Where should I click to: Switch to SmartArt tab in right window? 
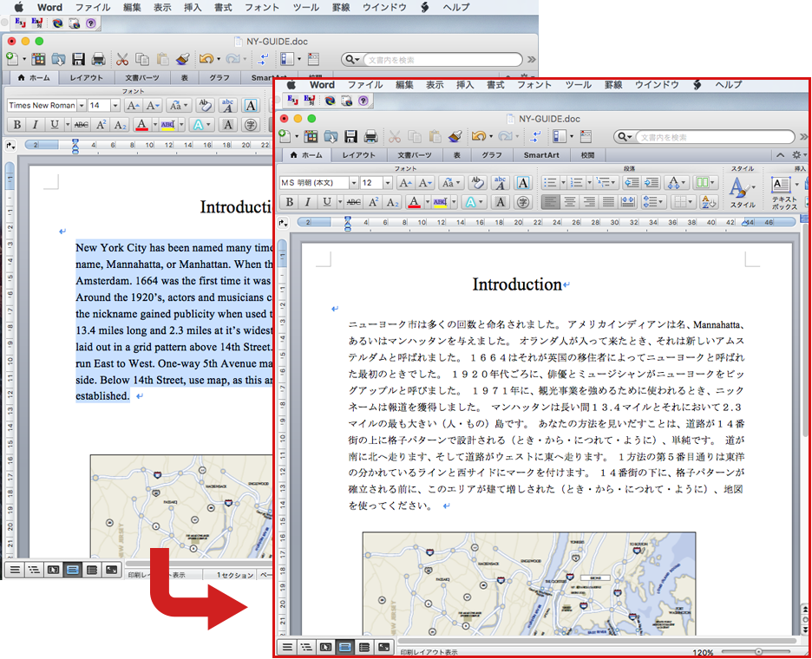[x=541, y=155]
